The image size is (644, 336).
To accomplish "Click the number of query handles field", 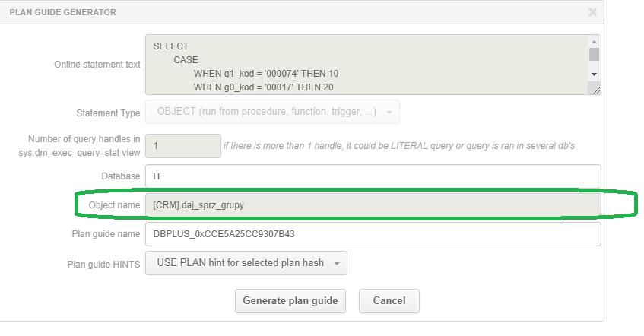I will [183, 146].
